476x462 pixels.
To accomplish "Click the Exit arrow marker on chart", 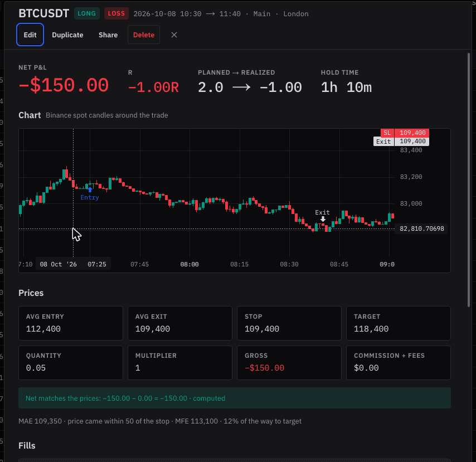I will pyautogui.click(x=323, y=219).
